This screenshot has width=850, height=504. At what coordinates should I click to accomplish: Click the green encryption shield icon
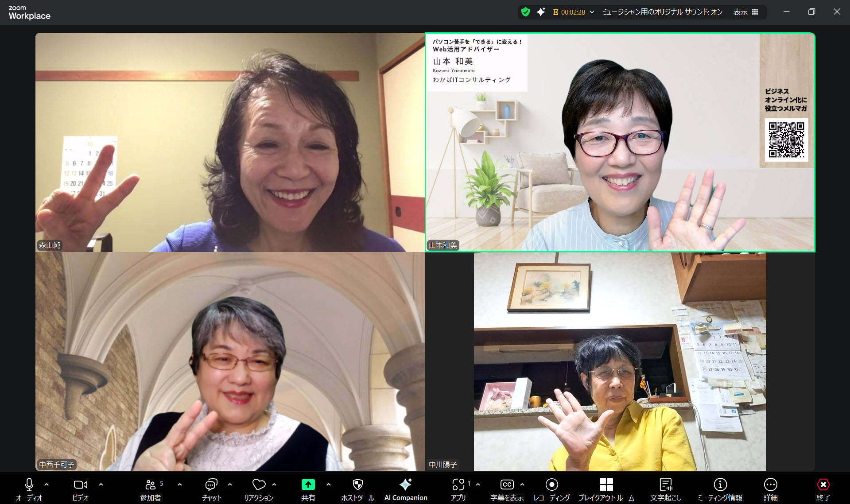[x=525, y=12]
